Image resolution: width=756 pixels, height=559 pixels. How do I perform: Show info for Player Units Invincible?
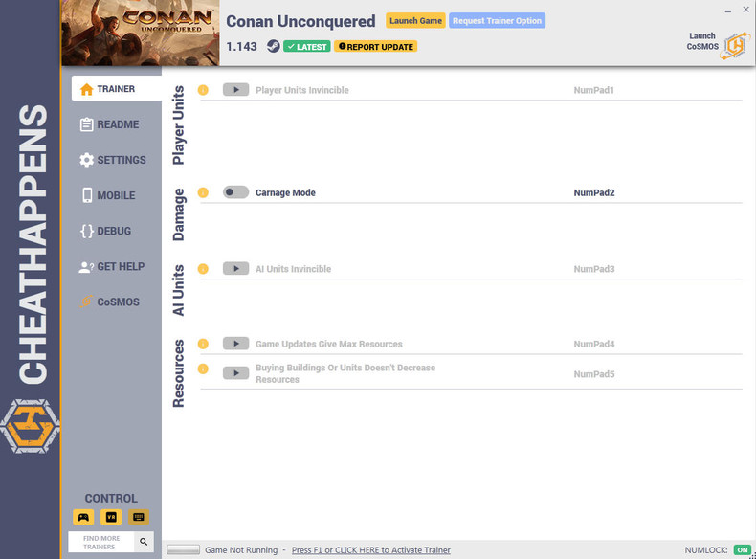pos(203,90)
